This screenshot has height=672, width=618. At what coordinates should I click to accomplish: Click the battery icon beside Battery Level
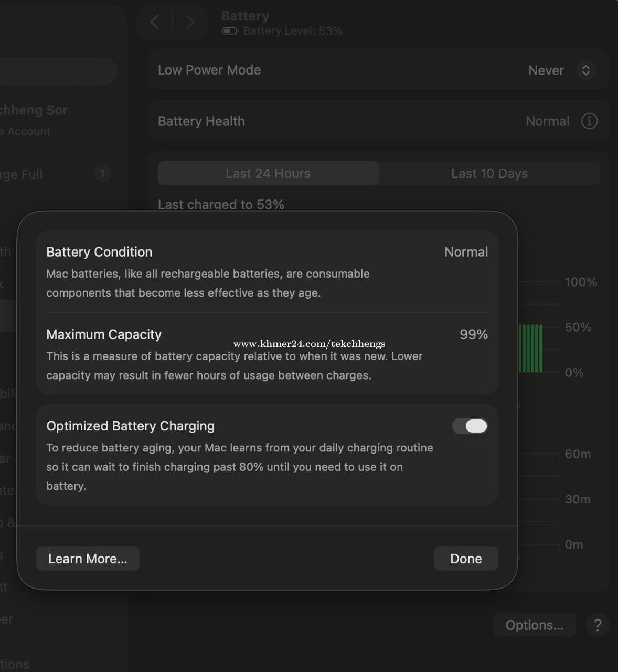click(230, 31)
